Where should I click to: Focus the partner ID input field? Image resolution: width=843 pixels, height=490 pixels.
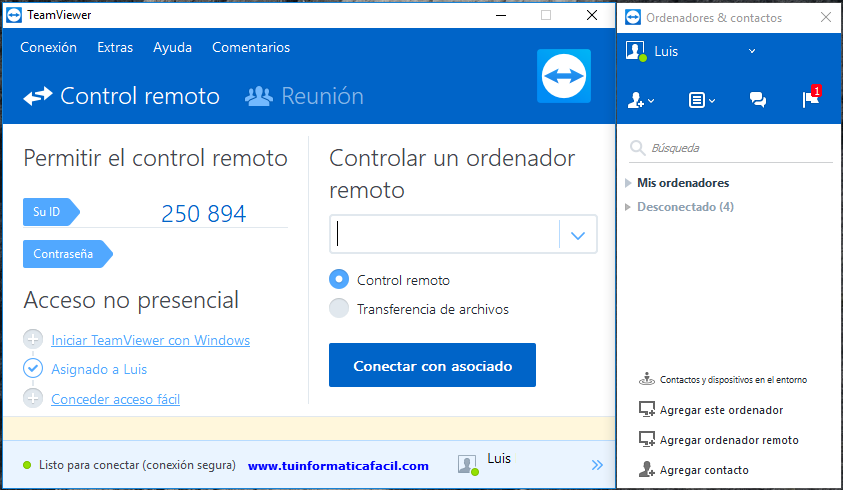[x=445, y=234]
